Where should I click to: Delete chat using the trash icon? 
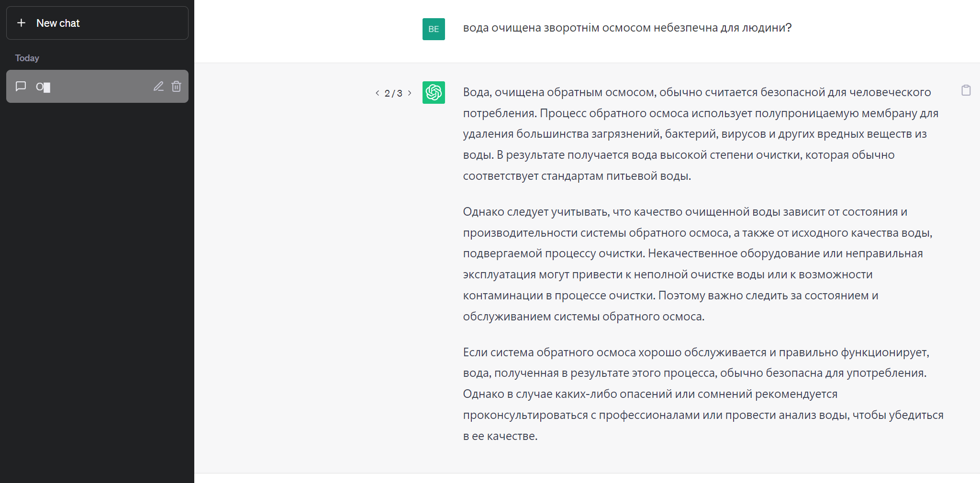coord(177,87)
